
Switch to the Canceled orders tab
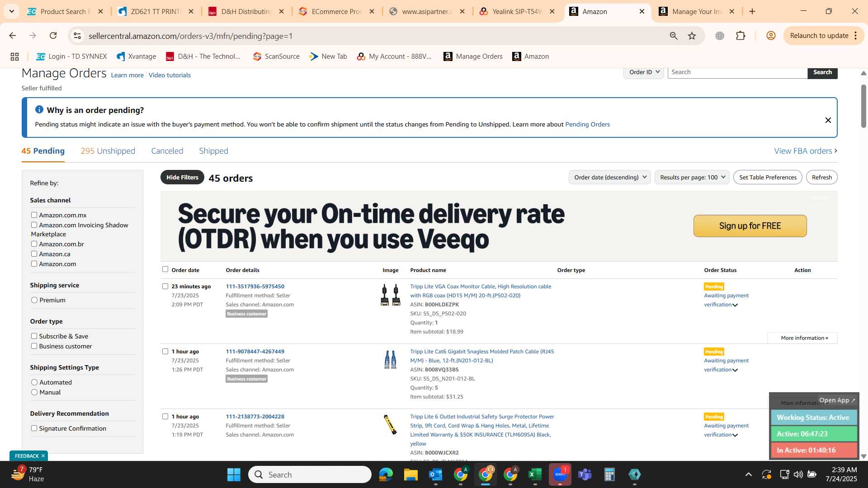pos(167,151)
